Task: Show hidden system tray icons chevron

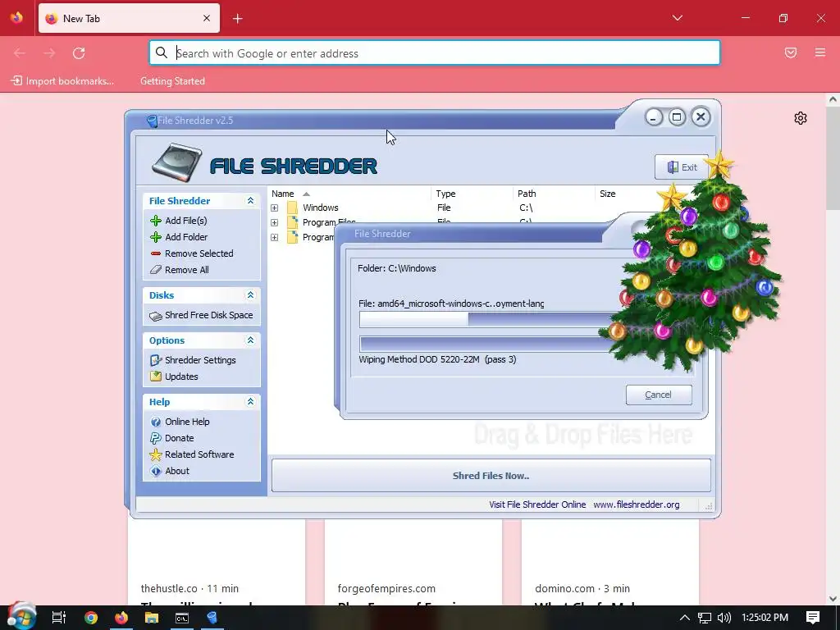Action: [x=684, y=618]
